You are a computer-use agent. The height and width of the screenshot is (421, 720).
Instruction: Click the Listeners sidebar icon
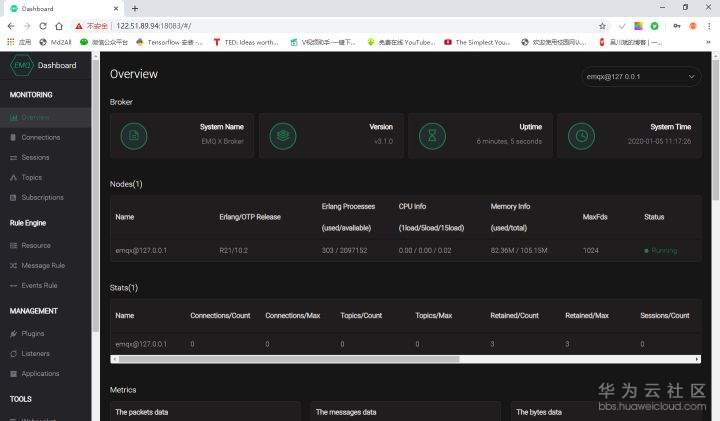13,354
